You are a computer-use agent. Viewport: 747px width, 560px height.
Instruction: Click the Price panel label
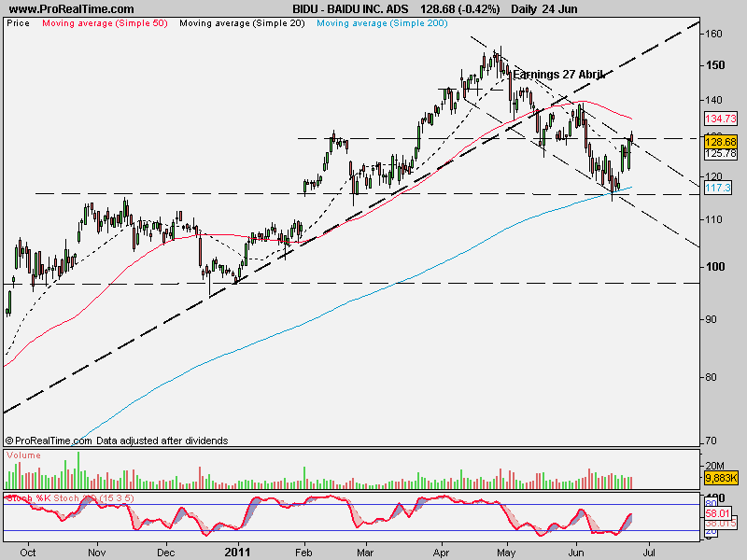[18, 22]
